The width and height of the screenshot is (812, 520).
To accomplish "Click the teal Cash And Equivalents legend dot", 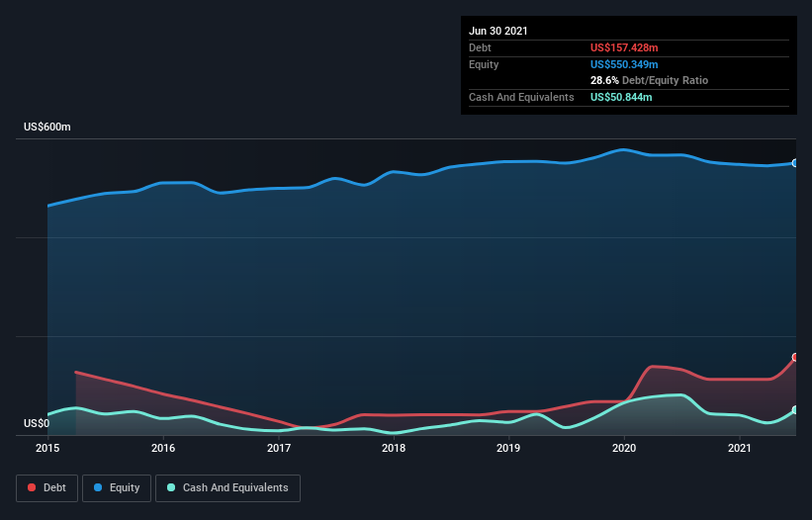I will (x=171, y=487).
